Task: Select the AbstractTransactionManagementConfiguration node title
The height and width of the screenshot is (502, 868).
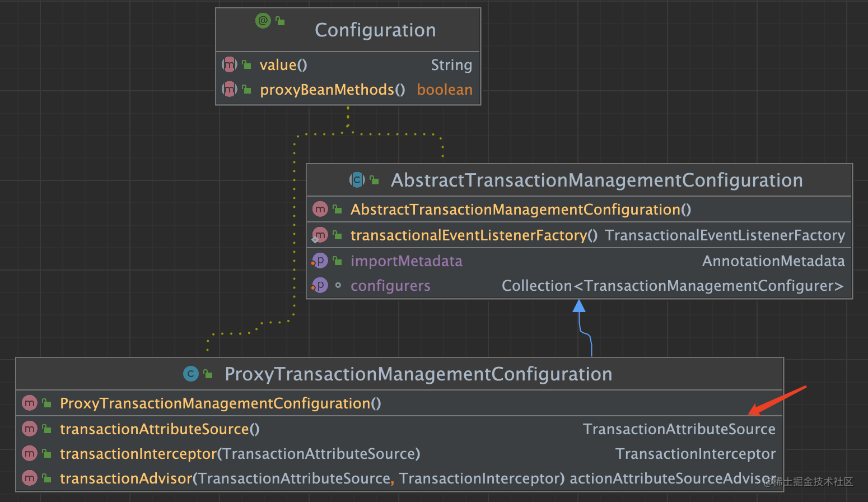Action: pos(597,180)
